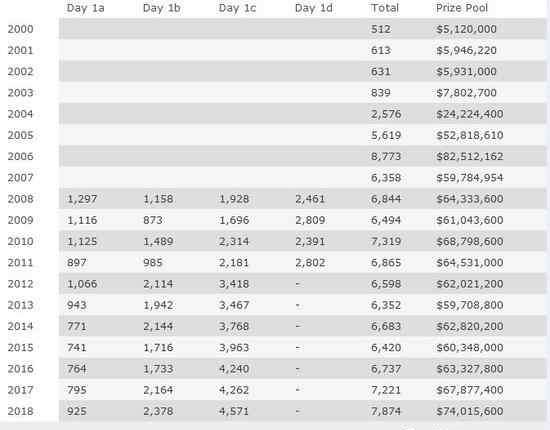Select the Day 1d value 2,809
This screenshot has width=550, height=430.
[310, 220]
